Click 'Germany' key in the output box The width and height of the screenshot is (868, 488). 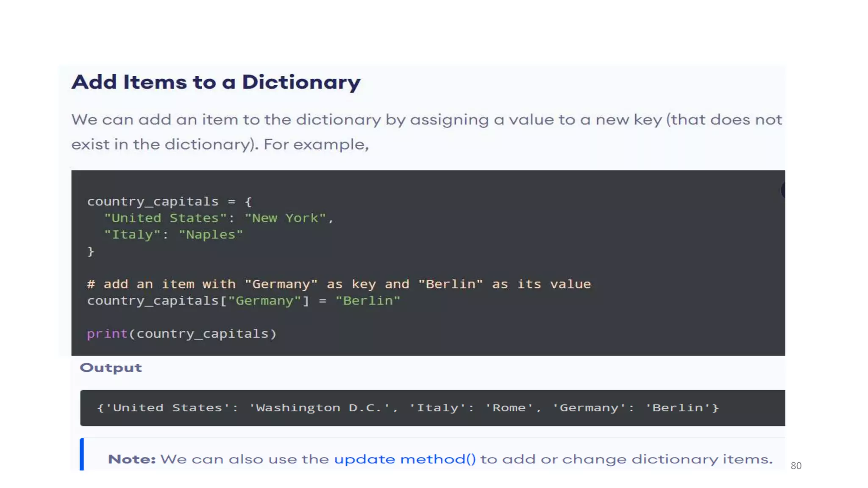click(589, 408)
